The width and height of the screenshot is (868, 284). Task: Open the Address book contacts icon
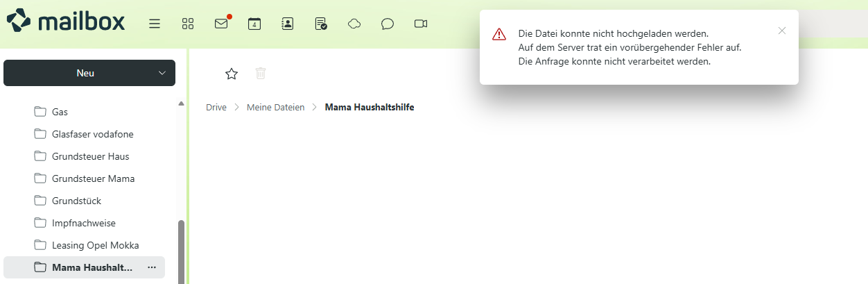[x=288, y=24]
